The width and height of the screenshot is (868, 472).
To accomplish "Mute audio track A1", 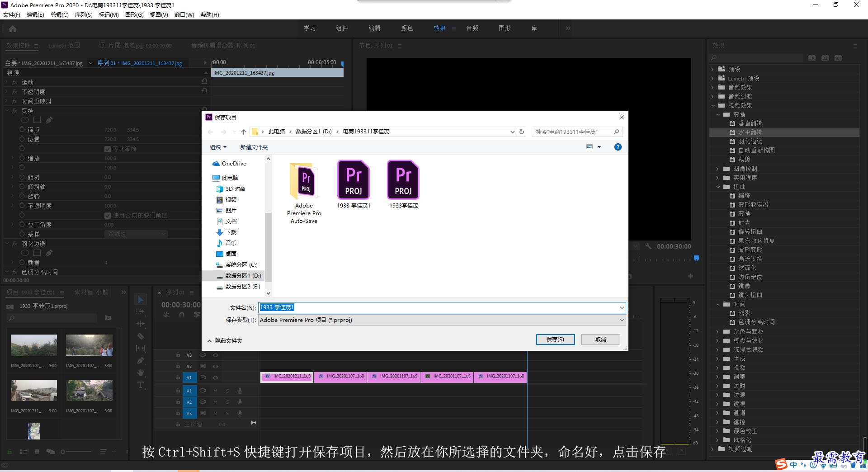I will pyautogui.click(x=216, y=391).
